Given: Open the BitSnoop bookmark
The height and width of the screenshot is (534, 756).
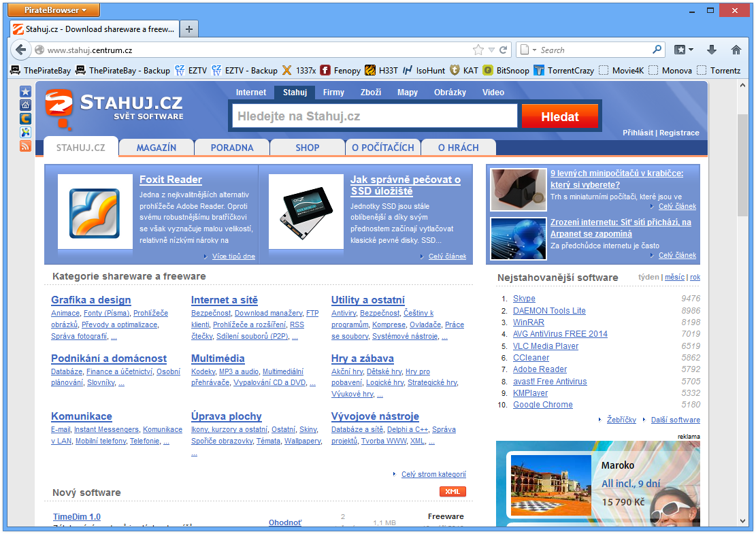Looking at the screenshot, I should 506,70.
